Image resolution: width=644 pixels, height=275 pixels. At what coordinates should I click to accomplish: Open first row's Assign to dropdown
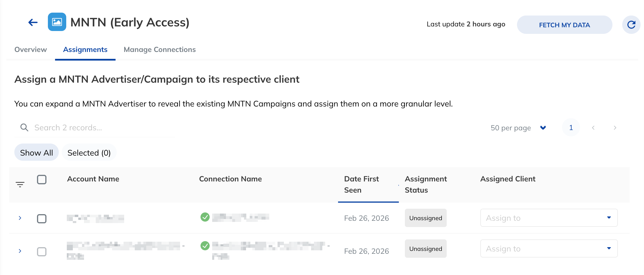click(x=549, y=218)
